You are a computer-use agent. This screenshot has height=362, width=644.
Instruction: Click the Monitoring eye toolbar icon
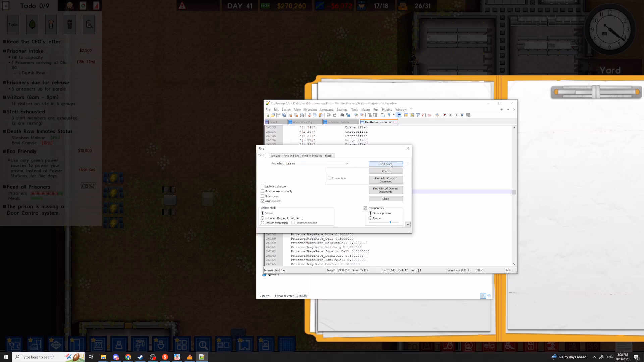437,115
